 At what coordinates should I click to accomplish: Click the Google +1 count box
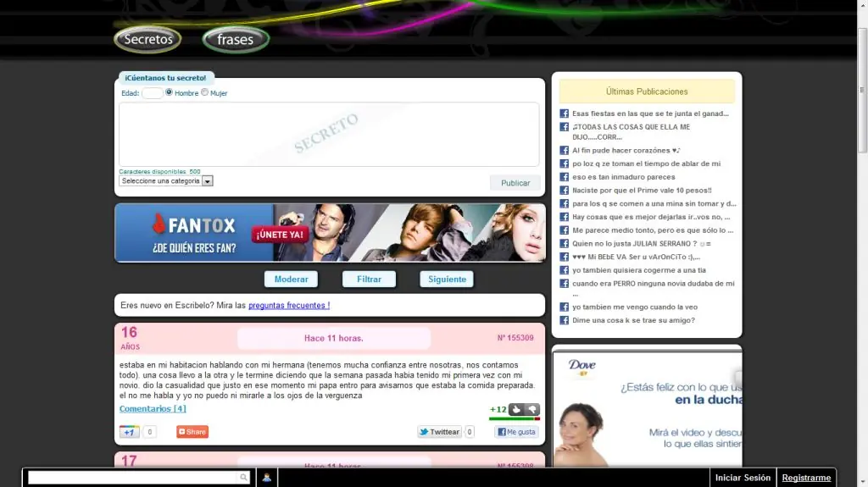(x=149, y=432)
